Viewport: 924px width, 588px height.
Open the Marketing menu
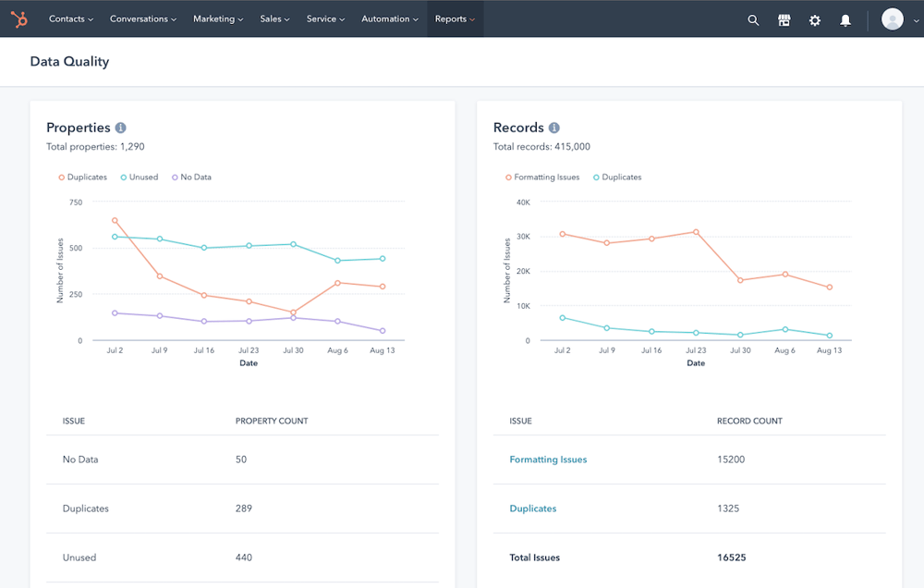tap(218, 18)
